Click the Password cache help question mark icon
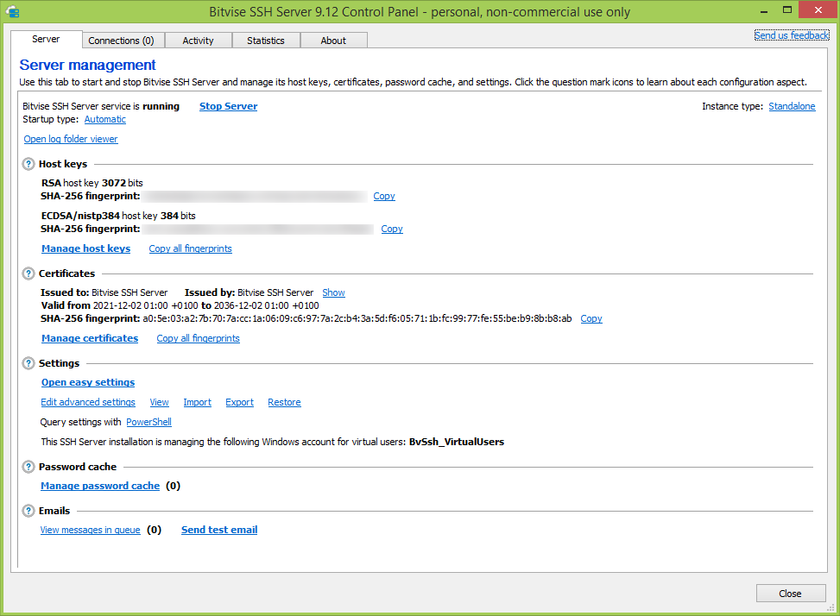Screen dimensions: 840x616 tap(29, 467)
